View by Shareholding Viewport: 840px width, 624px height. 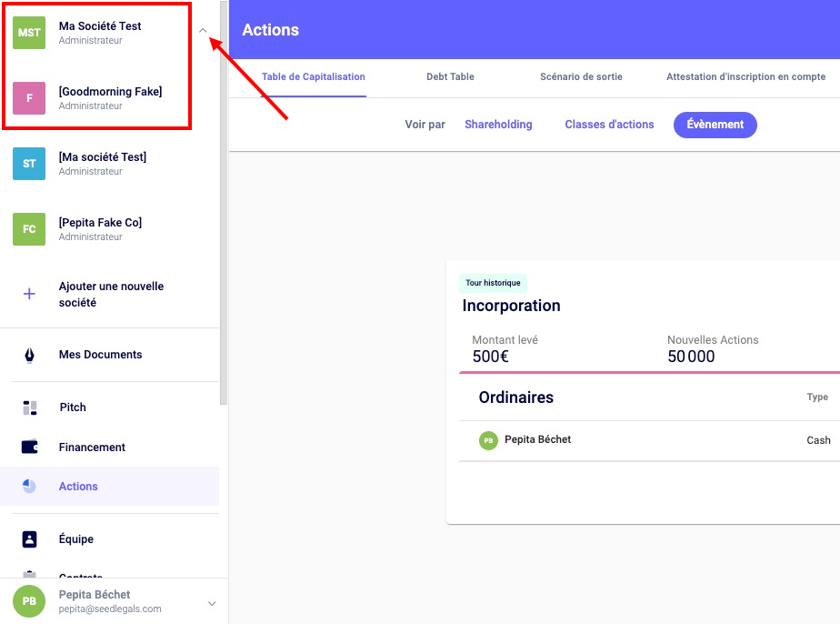tap(498, 125)
